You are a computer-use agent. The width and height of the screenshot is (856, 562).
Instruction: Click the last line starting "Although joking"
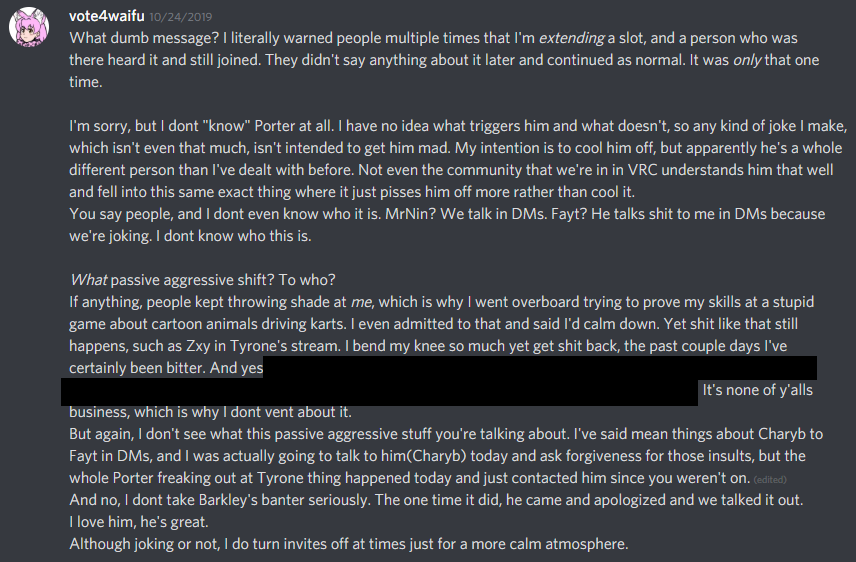point(348,543)
